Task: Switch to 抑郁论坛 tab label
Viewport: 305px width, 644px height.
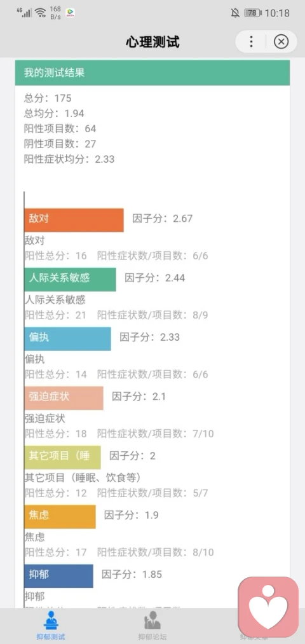Action: tap(152, 637)
